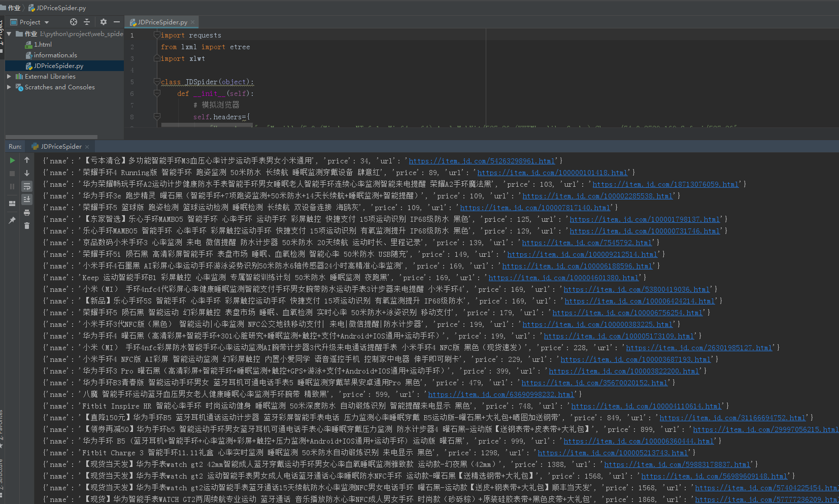Toggle the vertical Project side tab

[2, 32]
